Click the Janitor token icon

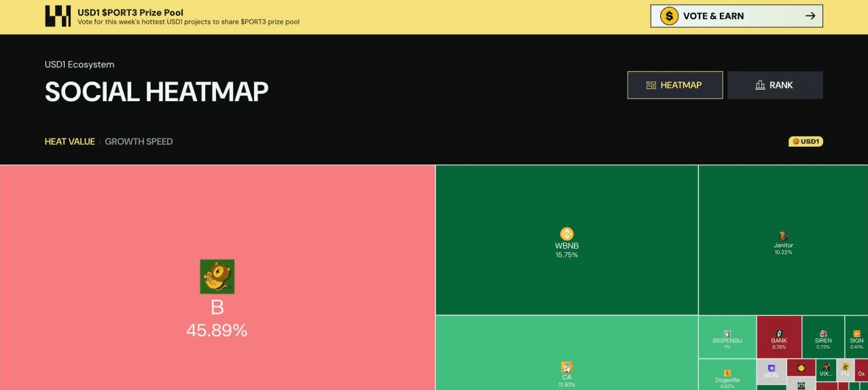(783, 236)
